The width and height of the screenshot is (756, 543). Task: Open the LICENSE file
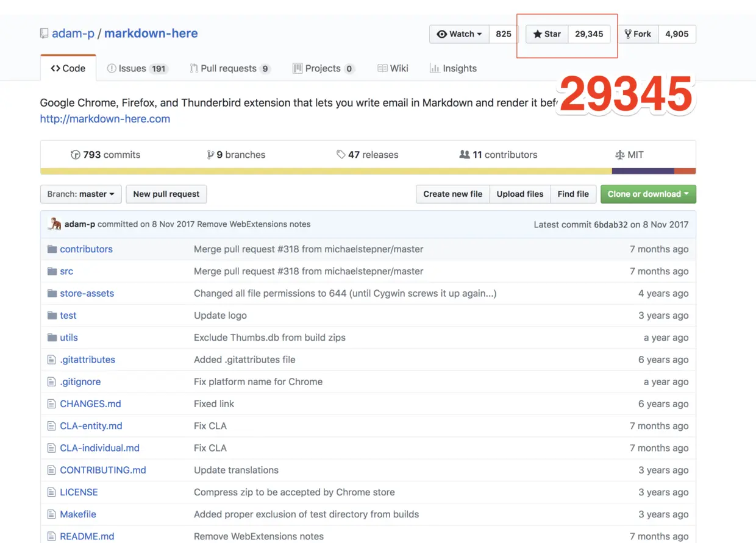(x=79, y=492)
